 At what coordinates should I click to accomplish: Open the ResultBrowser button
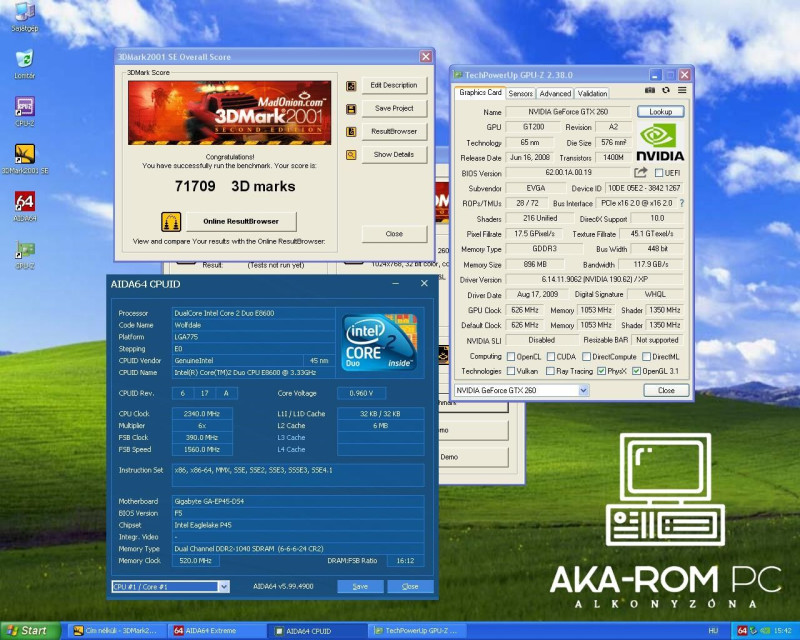coord(394,131)
